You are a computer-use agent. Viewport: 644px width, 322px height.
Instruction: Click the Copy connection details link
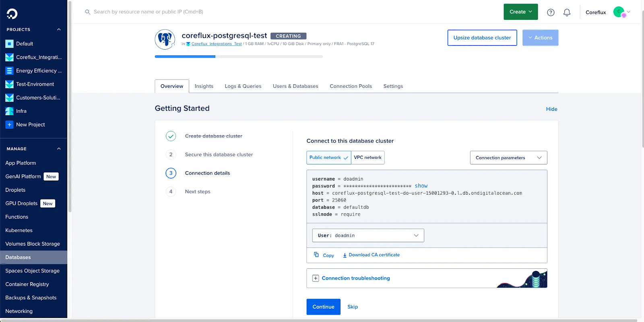(328, 256)
